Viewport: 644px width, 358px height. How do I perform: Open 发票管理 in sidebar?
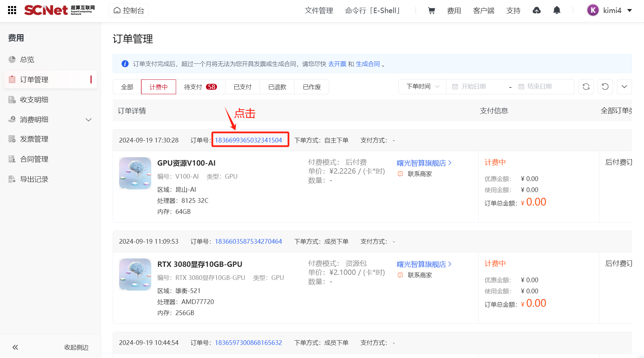pos(34,139)
